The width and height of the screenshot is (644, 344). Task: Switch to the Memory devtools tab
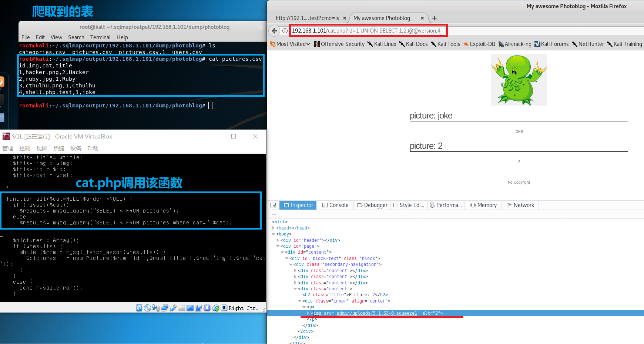(x=483, y=205)
